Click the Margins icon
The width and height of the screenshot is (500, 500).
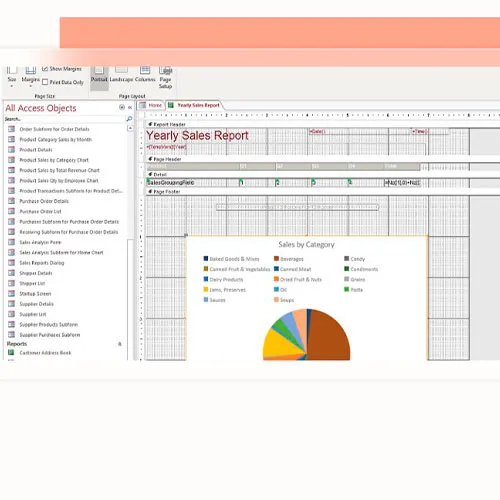(31, 70)
